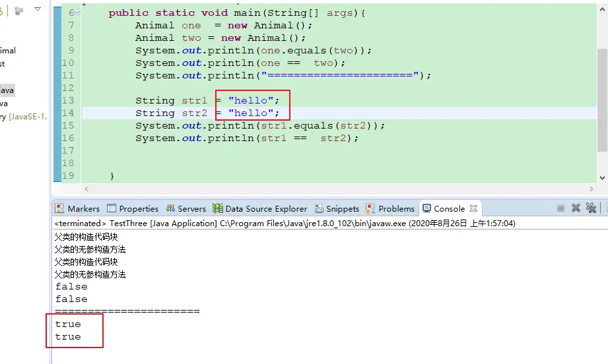
Task: Place cursor on line 14 str2 declaration
Action: click(x=198, y=113)
